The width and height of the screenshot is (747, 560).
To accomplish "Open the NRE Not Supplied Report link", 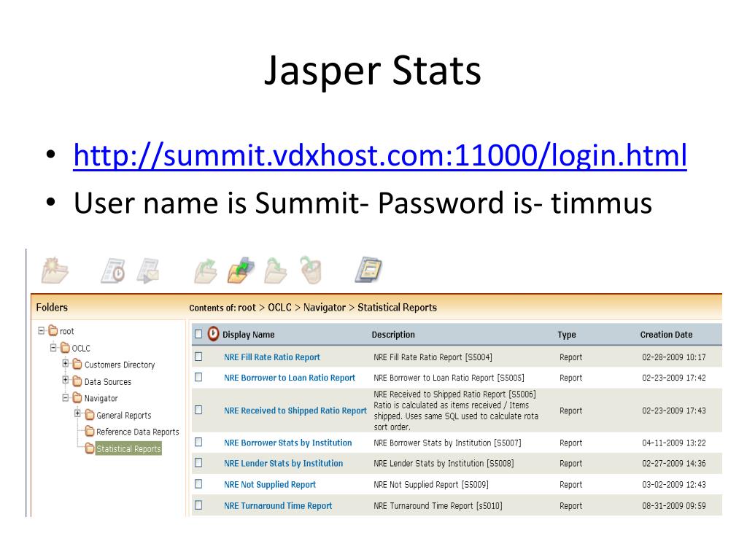I will click(270, 485).
